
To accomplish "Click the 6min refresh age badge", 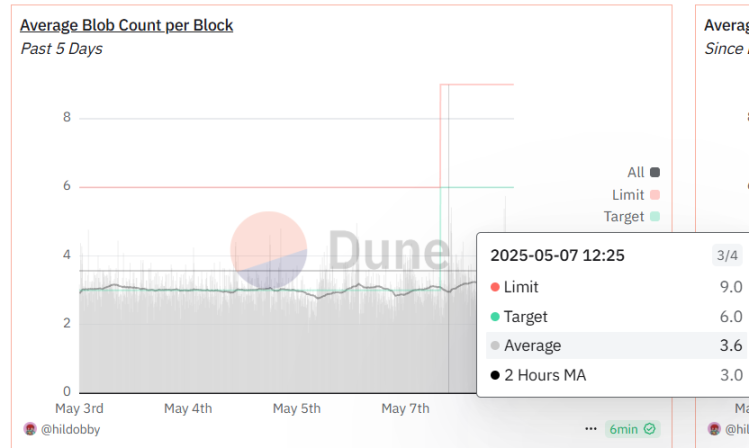I will (623, 429).
